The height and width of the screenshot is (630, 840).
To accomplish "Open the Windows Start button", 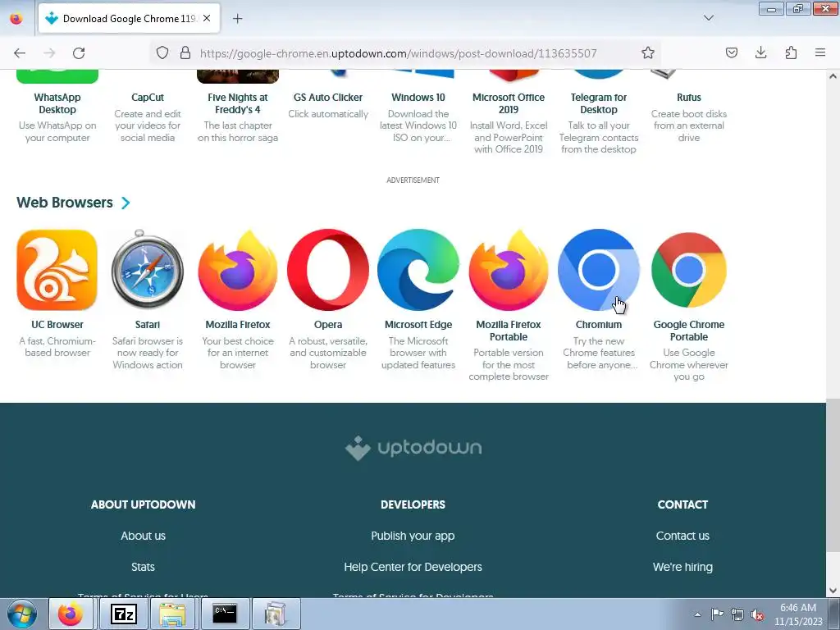I will pos(22,614).
